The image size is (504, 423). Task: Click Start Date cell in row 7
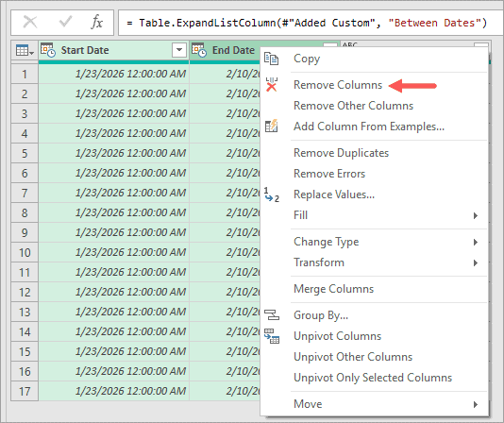(x=114, y=193)
